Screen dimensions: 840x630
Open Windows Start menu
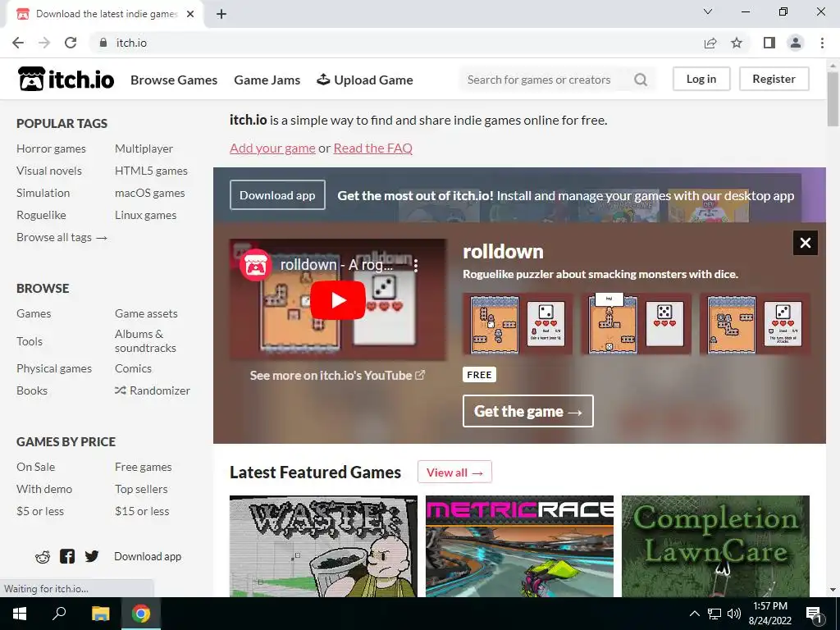point(20,614)
